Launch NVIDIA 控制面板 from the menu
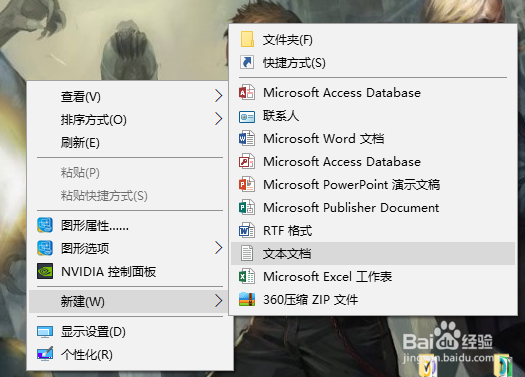 click(x=128, y=272)
